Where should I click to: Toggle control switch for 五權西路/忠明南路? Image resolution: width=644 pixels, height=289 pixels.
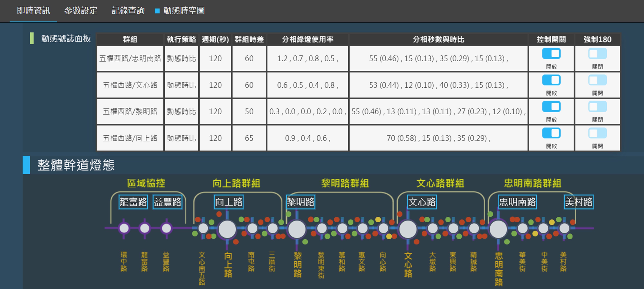[x=551, y=54]
